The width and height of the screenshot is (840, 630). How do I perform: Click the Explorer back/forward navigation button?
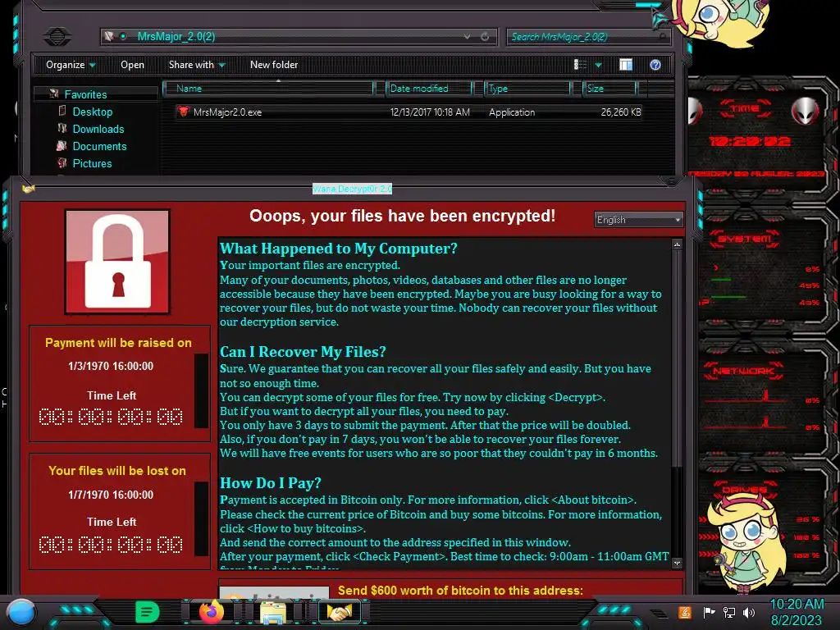pyautogui.click(x=57, y=37)
